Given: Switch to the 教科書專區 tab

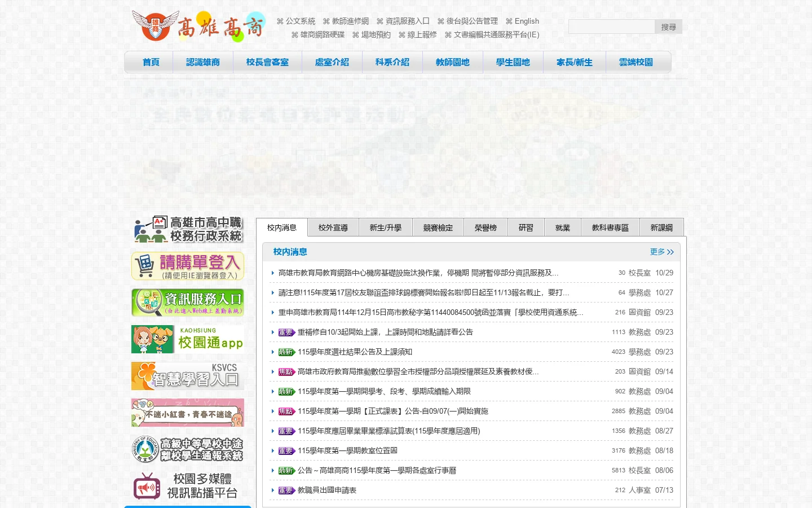Looking at the screenshot, I should tap(610, 227).
